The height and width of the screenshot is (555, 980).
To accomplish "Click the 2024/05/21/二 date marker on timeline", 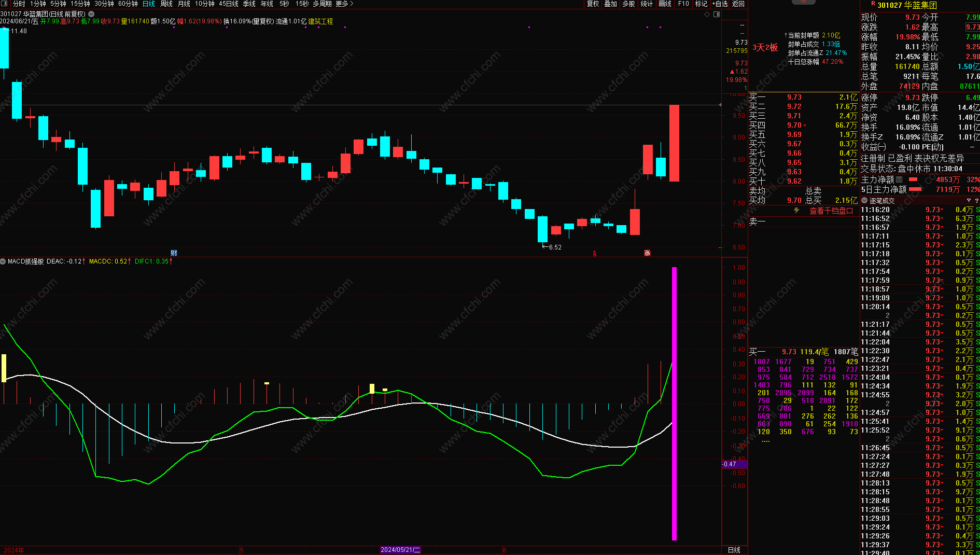I will click(x=400, y=550).
